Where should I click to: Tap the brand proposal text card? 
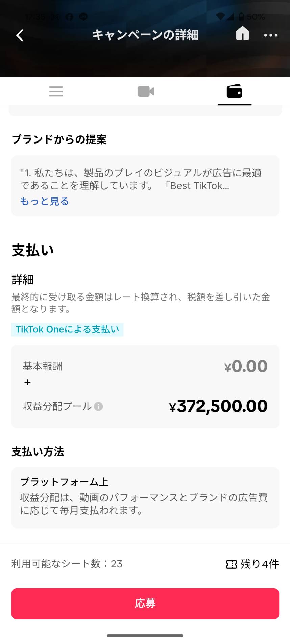click(x=145, y=179)
